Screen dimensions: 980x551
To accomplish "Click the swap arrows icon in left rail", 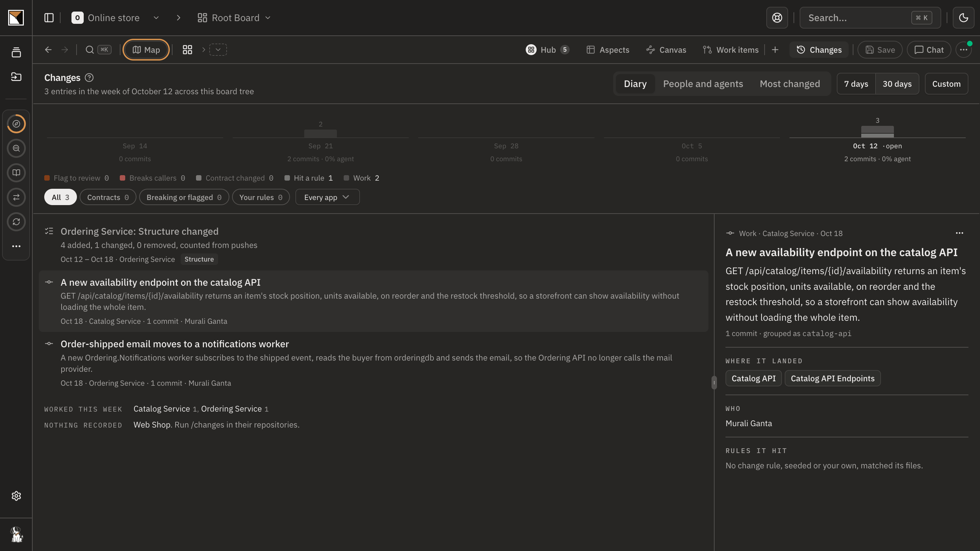I will [16, 197].
